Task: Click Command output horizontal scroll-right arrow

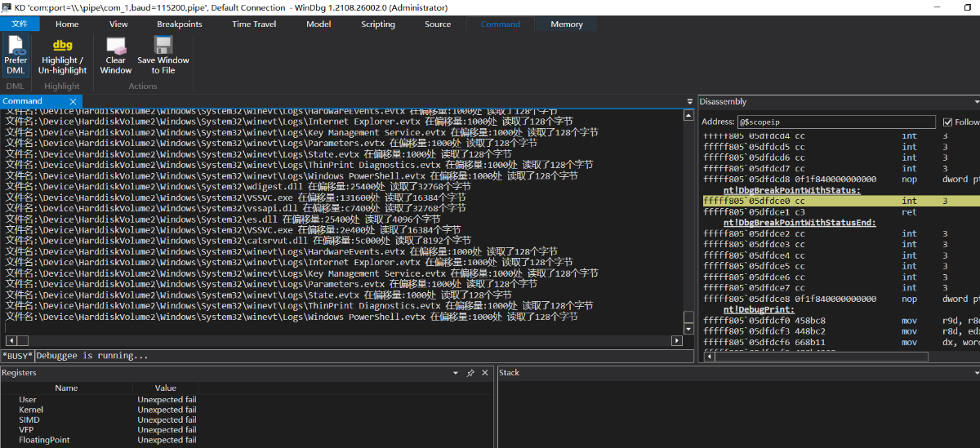Action: pyautogui.click(x=677, y=340)
